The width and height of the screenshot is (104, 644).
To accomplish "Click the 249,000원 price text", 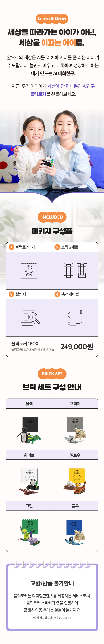I will point(77,347).
